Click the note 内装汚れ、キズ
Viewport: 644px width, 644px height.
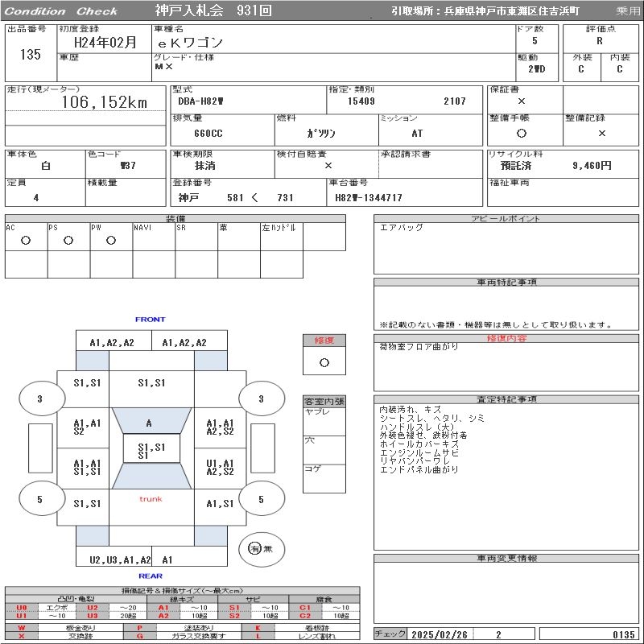tap(411, 410)
